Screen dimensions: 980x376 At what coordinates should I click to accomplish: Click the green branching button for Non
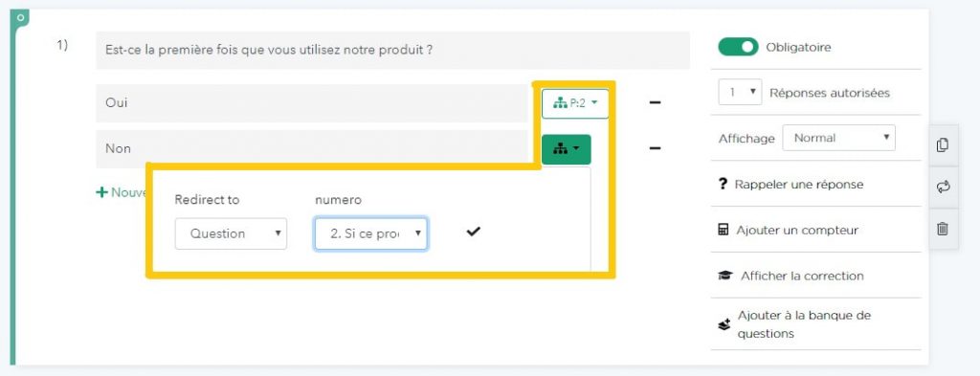[567, 149]
